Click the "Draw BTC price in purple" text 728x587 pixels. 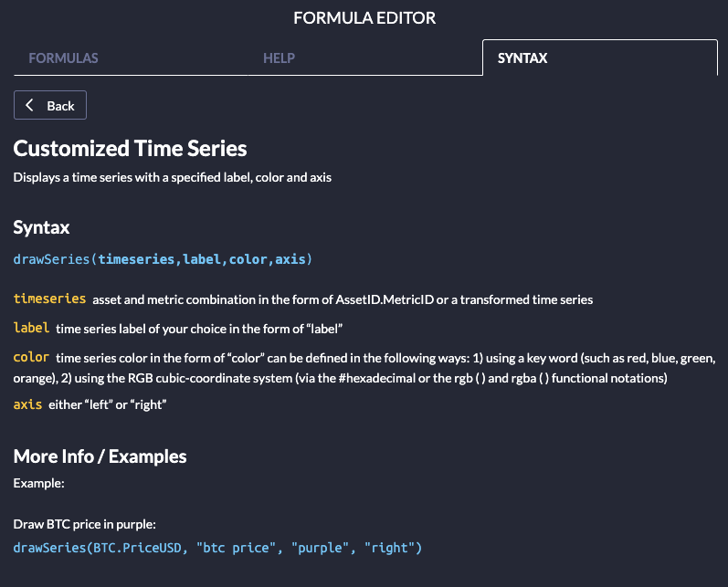(x=85, y=525)
